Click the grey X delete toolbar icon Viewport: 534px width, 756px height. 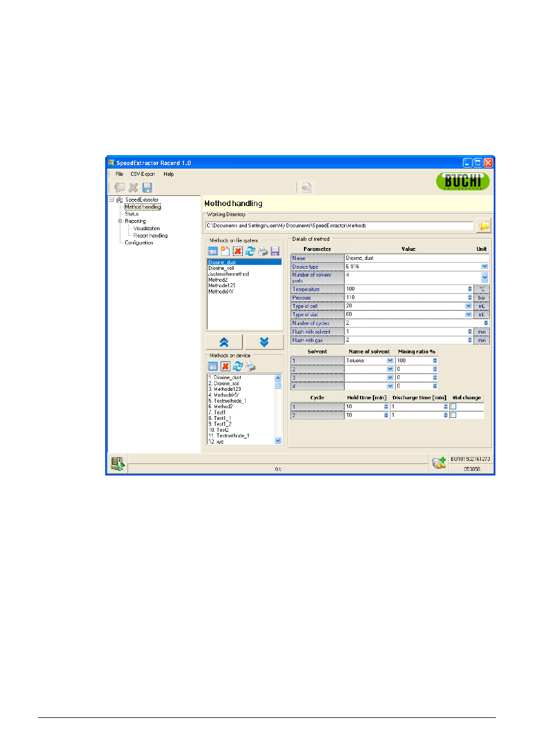pos(133,188)
